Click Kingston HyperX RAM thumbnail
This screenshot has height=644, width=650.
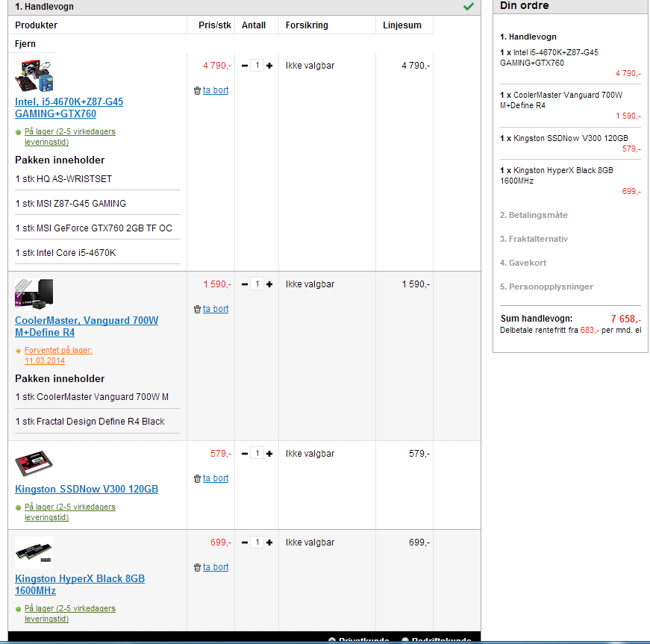click(x=34, y=552)
